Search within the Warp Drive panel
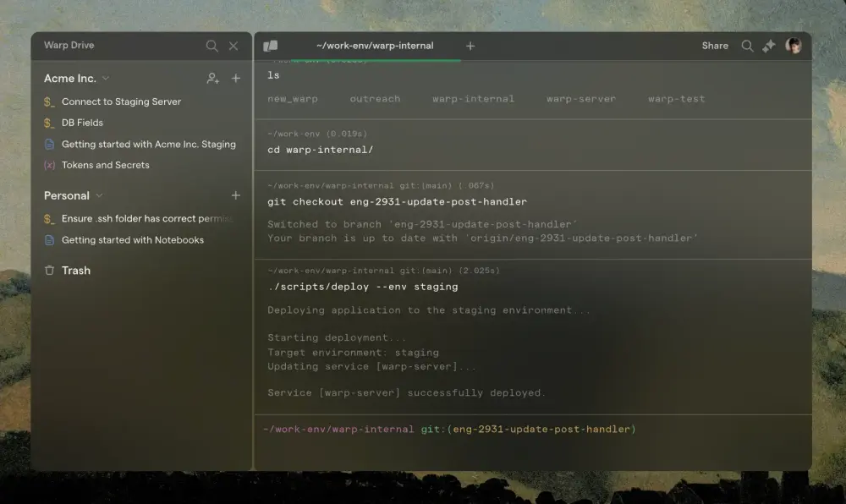 point(211,46)
